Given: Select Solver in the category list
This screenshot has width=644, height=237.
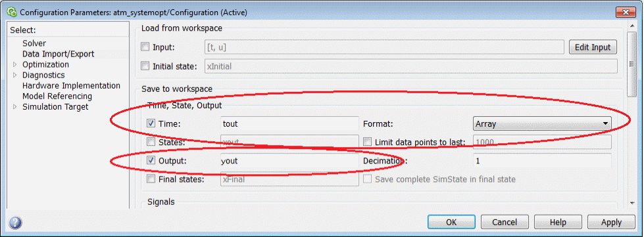Looking at the screenshot, I should [x=34, y=43].
